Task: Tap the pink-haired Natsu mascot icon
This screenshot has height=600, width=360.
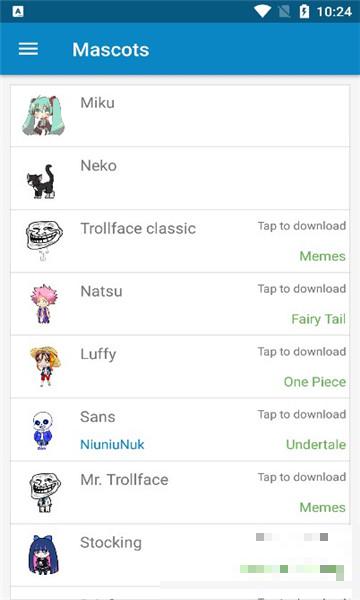Action: tap(44, 304)
